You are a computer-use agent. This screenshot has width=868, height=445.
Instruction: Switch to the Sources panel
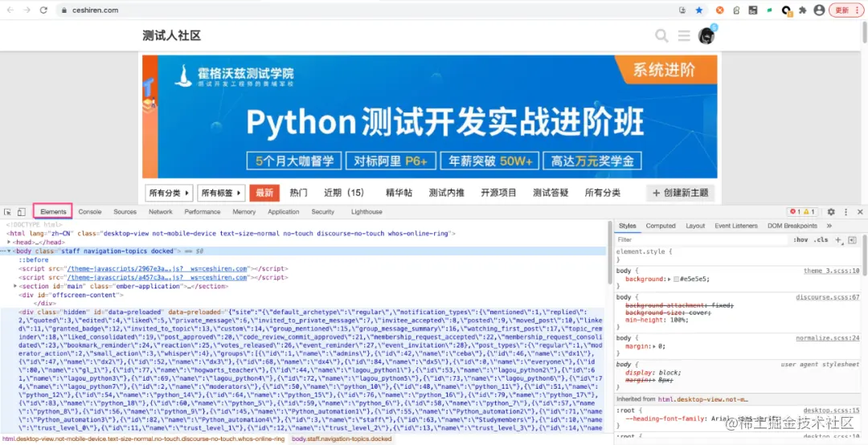point(125,212)
